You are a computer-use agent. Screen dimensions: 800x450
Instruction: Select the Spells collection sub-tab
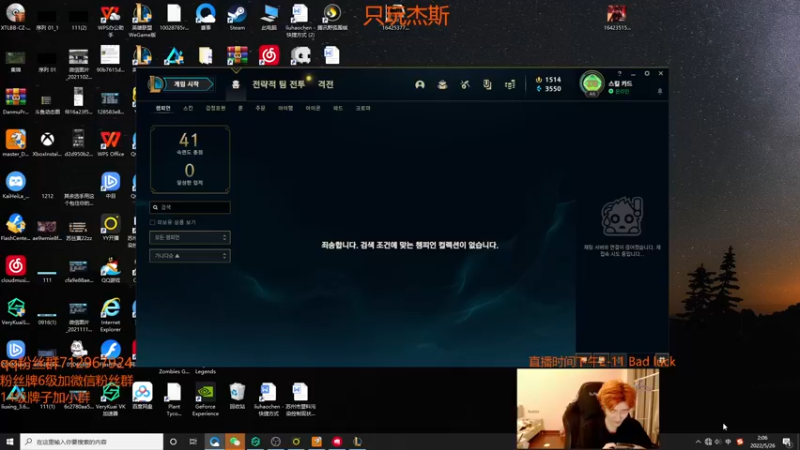pos(260,108)
